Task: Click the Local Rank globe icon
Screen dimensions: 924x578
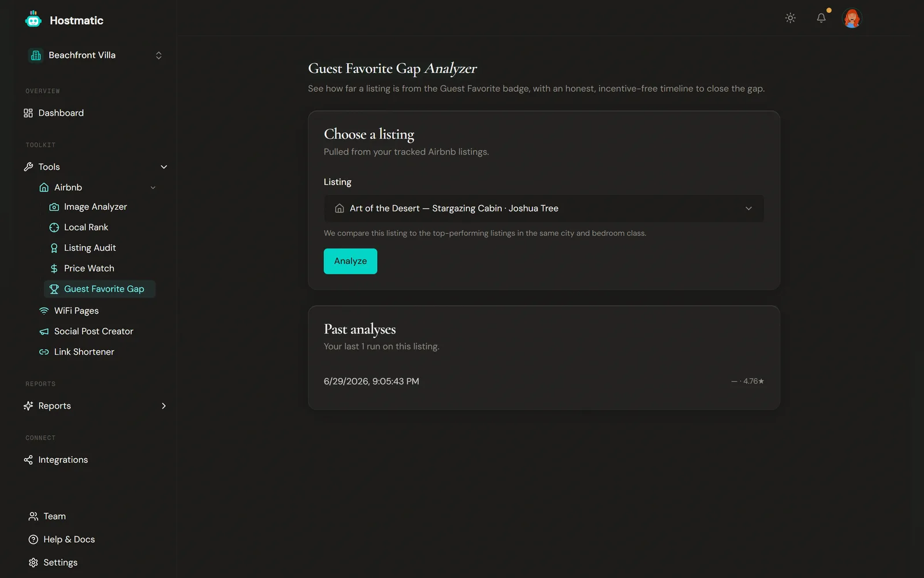Action: pyautogui.click(x=54, y=228)
